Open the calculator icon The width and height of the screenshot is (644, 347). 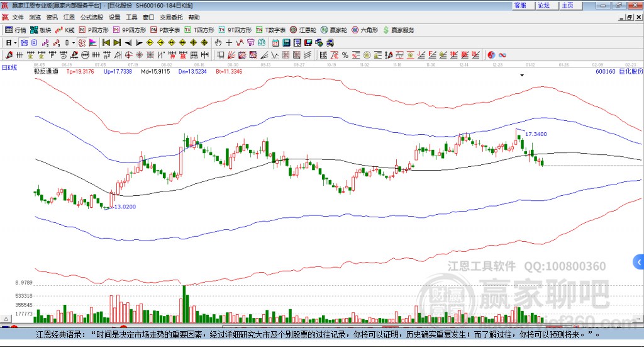coord(286,43)
